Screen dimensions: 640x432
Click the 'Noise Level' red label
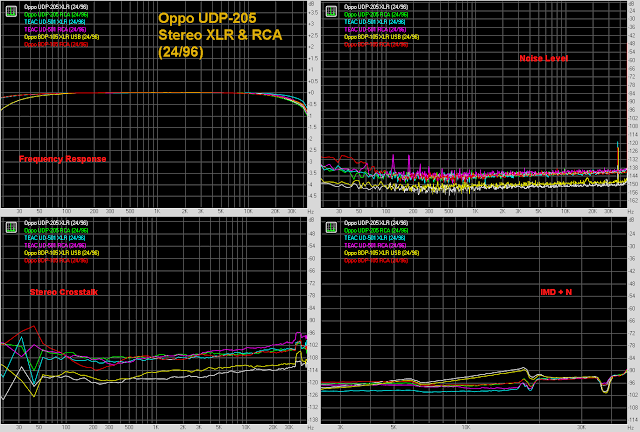click(x=544, y=58)
